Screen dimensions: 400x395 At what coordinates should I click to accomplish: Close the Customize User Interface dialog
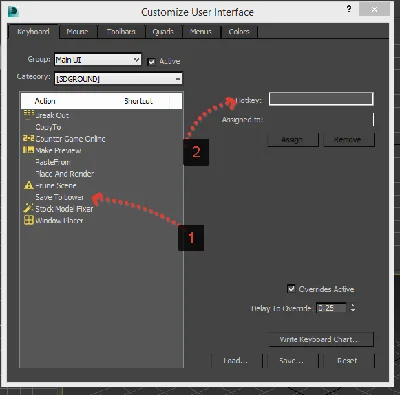pos(374,9)
